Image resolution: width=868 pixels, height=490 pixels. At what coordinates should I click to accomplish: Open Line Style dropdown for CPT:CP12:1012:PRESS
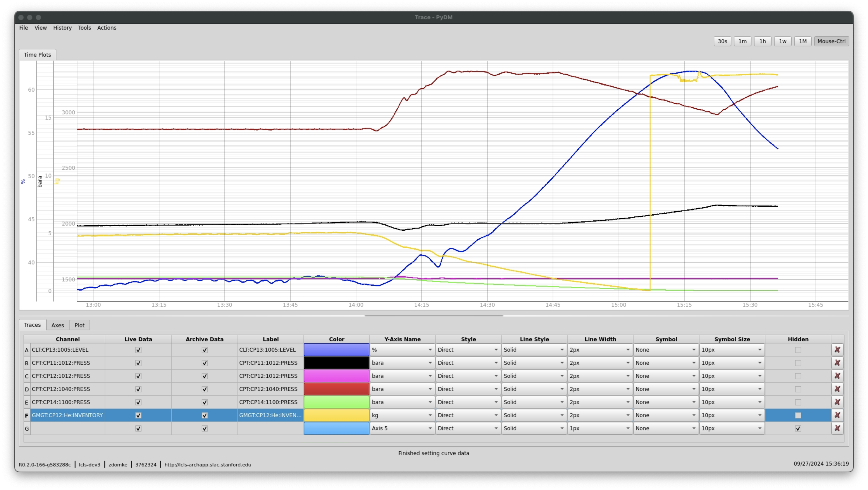pos(534,376)
